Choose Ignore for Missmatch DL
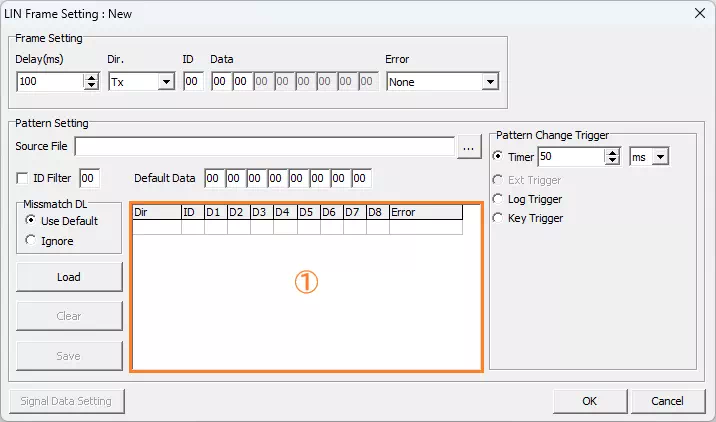 click(31, 240)
